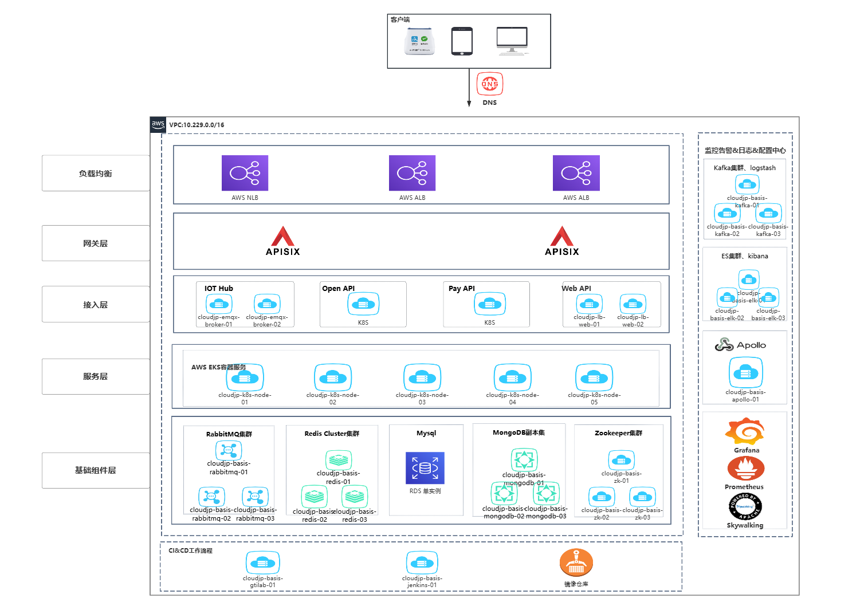Select the AWS NLB load balancer icon

(x=245, y=173)
